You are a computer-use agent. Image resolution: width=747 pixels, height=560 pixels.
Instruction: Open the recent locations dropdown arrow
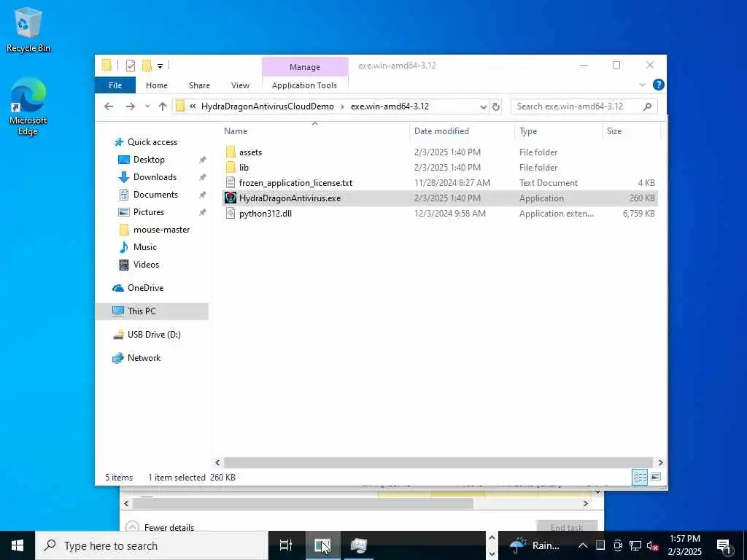tap(147, 106)
